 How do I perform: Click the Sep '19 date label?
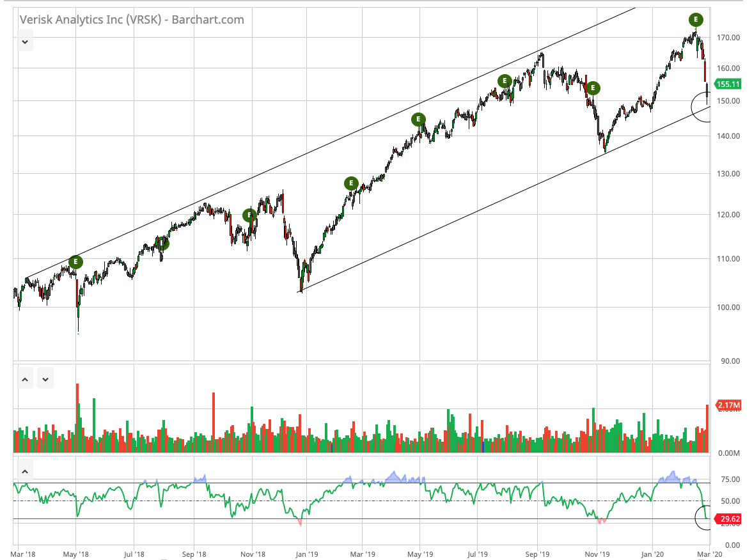point(537,554)
